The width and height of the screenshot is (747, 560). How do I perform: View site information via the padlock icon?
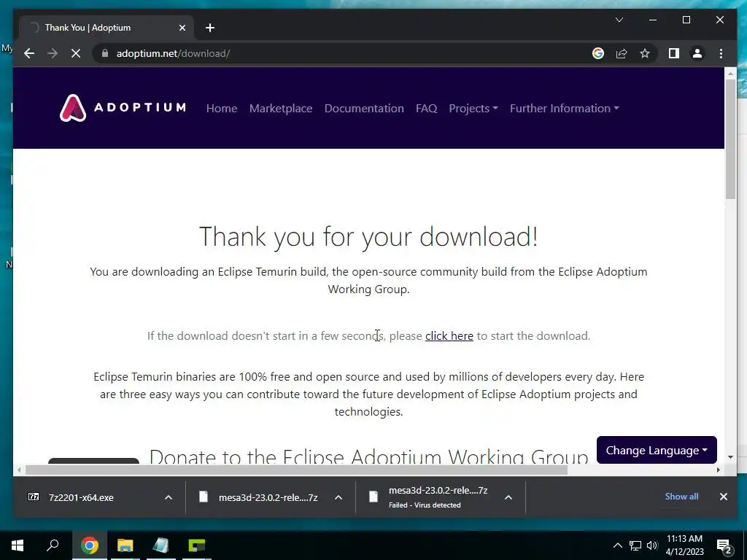click(x=105, y=53)
